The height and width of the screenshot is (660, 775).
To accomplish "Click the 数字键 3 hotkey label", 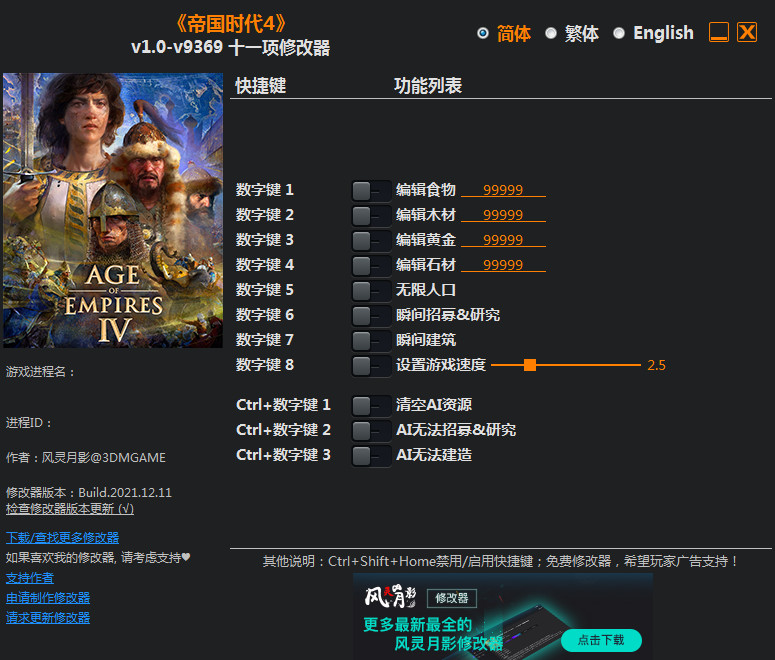I will [x=264, y=240].
